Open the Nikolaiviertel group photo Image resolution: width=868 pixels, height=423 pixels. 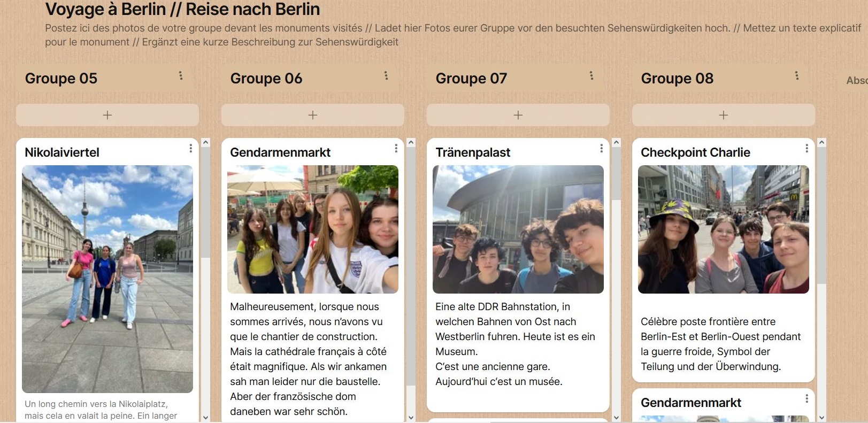[x=107, y=279]
